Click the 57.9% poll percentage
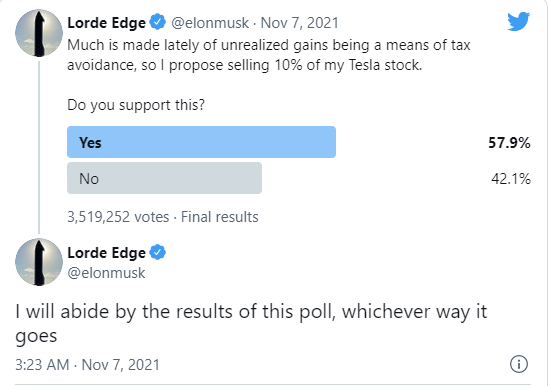This screenshot has height=386, width=548. 509,143
